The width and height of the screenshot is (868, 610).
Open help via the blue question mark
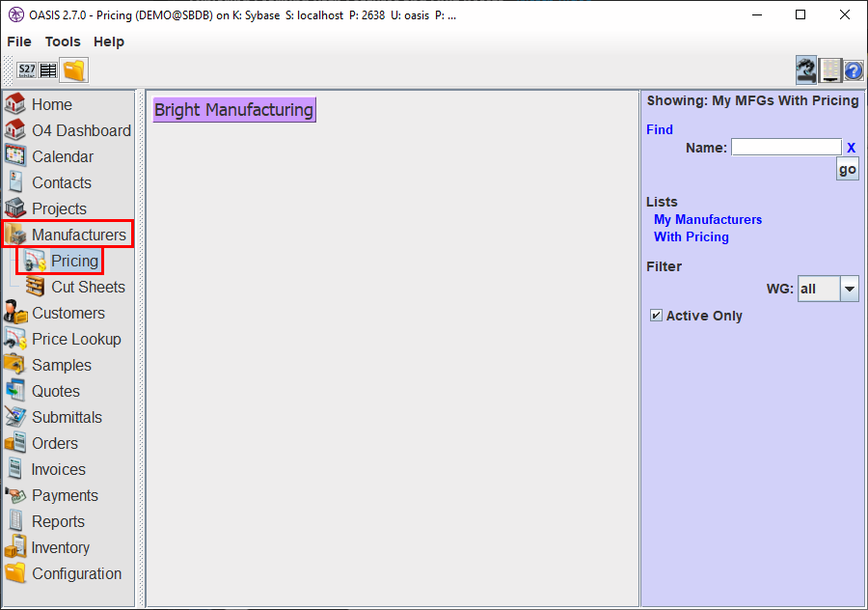pyautogui.click(x=854, y=70)
